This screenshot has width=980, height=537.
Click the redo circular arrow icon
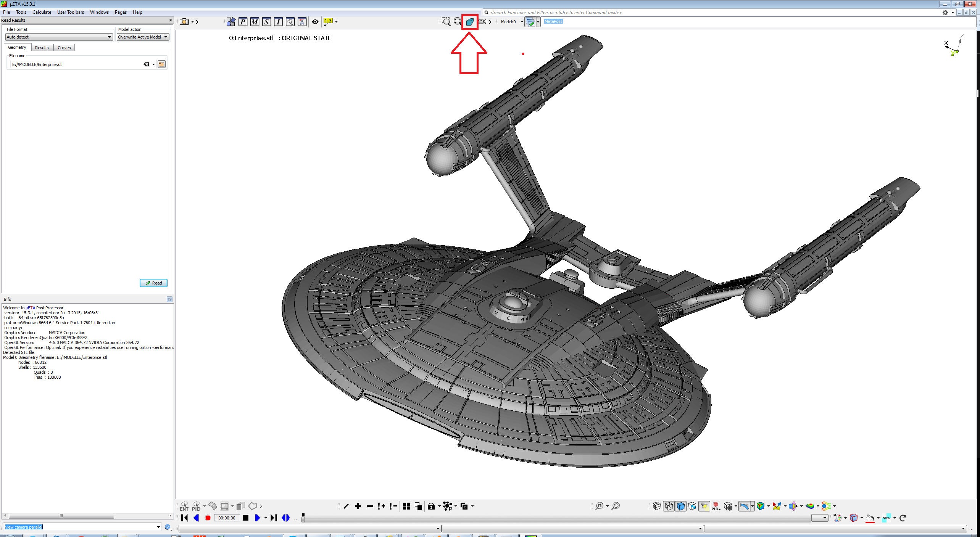point(903,518)
